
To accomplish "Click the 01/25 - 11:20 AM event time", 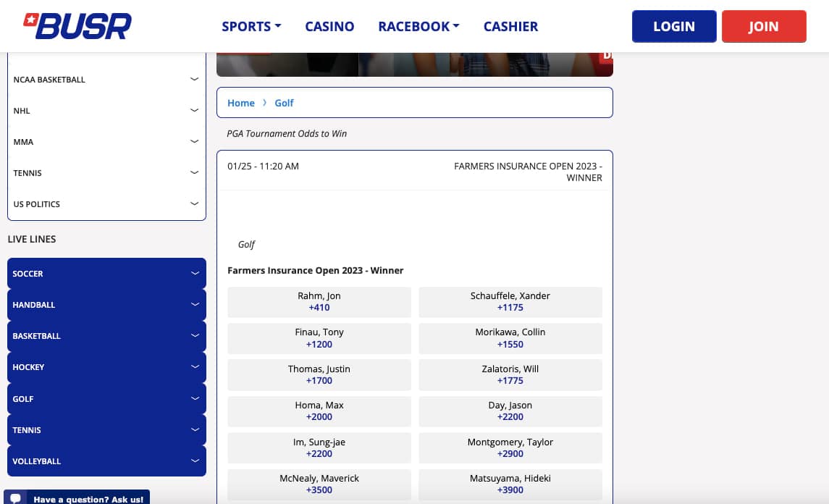I will tap(264, 166).
